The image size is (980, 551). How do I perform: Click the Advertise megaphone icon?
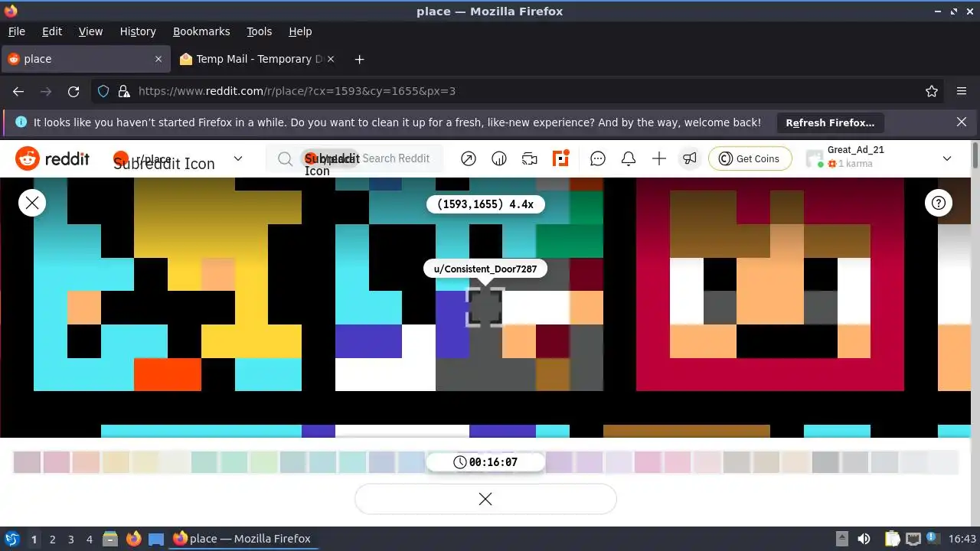690,158
